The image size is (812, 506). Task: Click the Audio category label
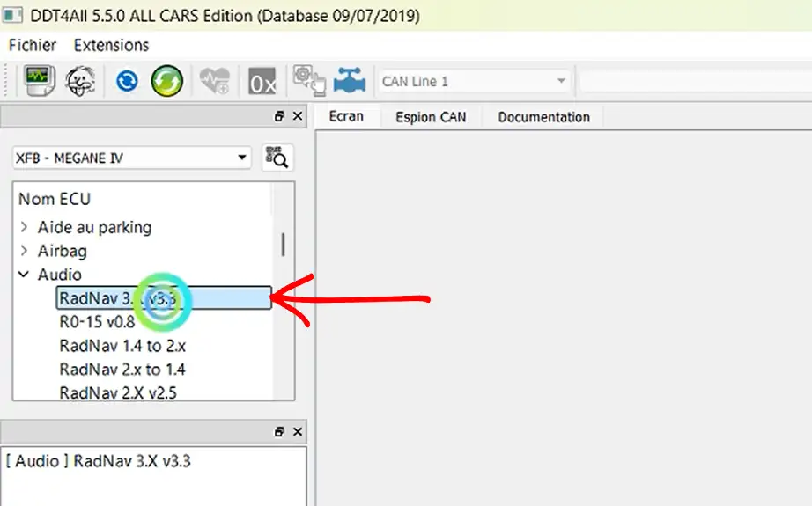pos(60,275)
